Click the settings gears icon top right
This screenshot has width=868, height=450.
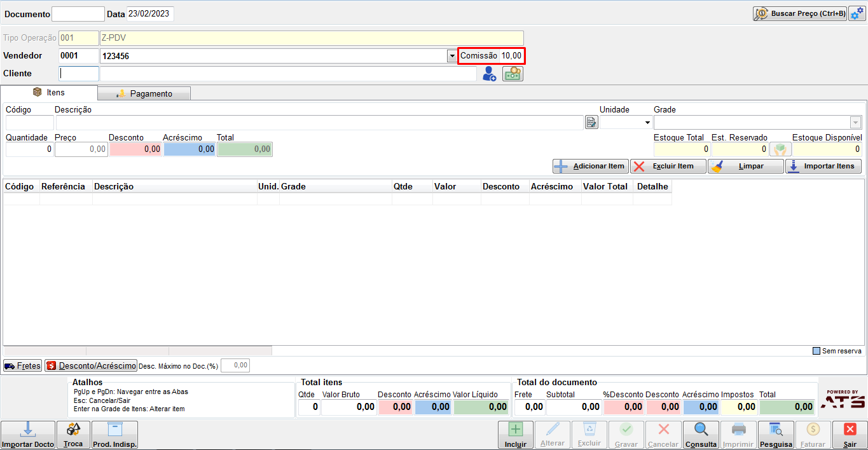tap(857, 13)
